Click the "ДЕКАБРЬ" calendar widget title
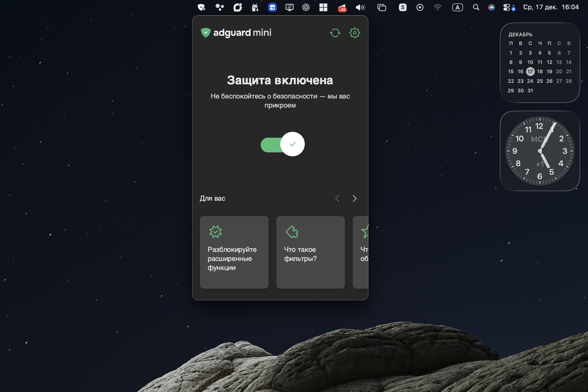This screenshot has height=392, width=588. click(520, 34)
